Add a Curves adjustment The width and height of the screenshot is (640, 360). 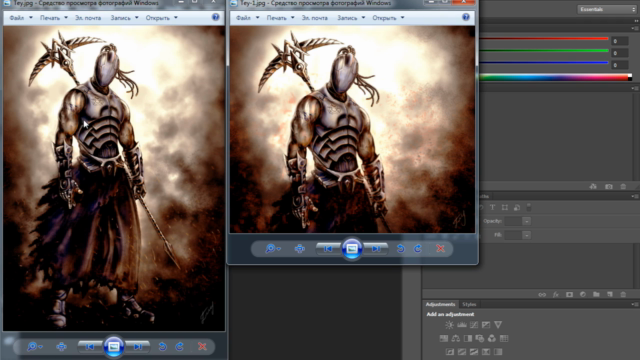pyautogui.click(x=474, y=325)
